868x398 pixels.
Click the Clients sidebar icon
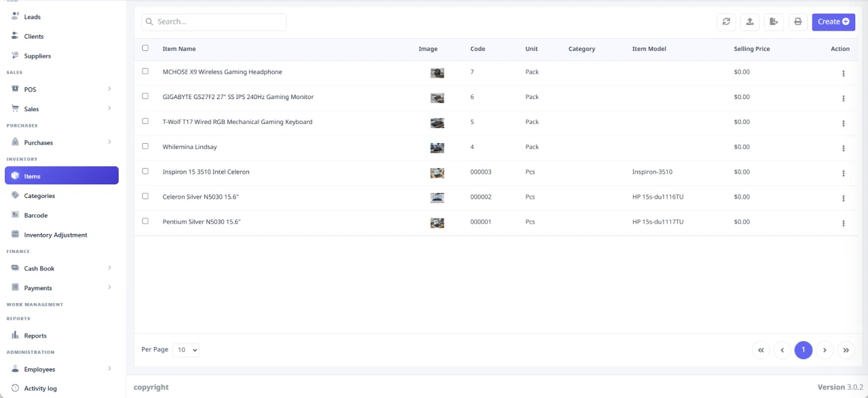[x=15, y=35]
